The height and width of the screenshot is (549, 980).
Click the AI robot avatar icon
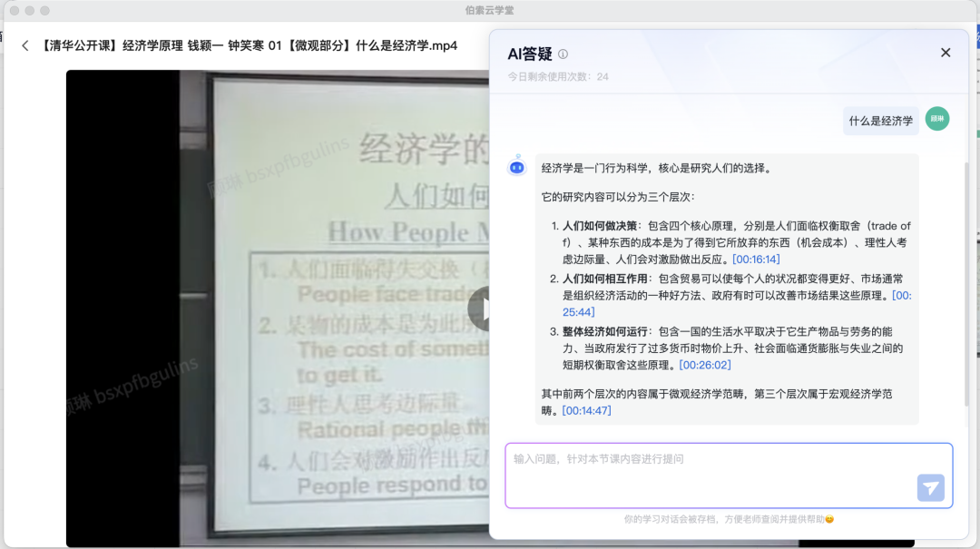517,167
